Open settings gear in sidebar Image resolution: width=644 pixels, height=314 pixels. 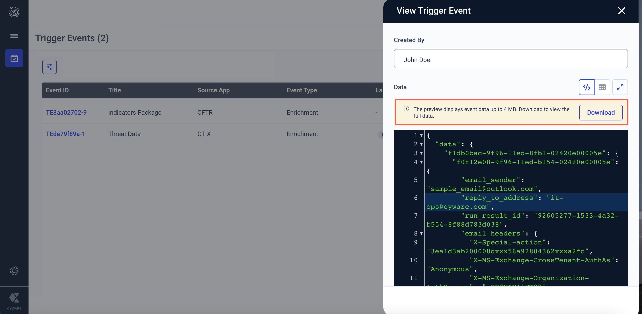tap(14, 271)
